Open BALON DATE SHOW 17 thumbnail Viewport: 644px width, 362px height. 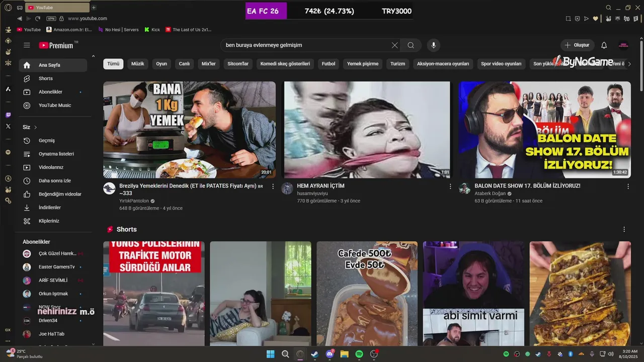coord(545,130)
